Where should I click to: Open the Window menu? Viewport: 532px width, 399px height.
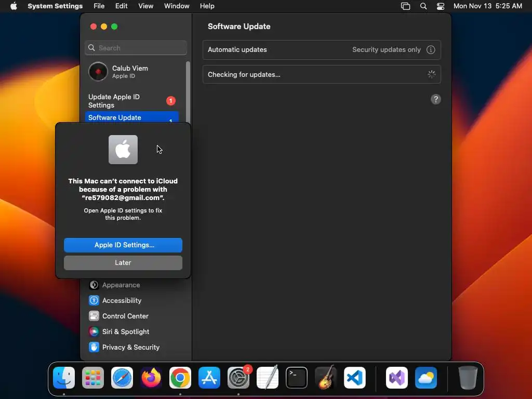[x=177, y=6]
